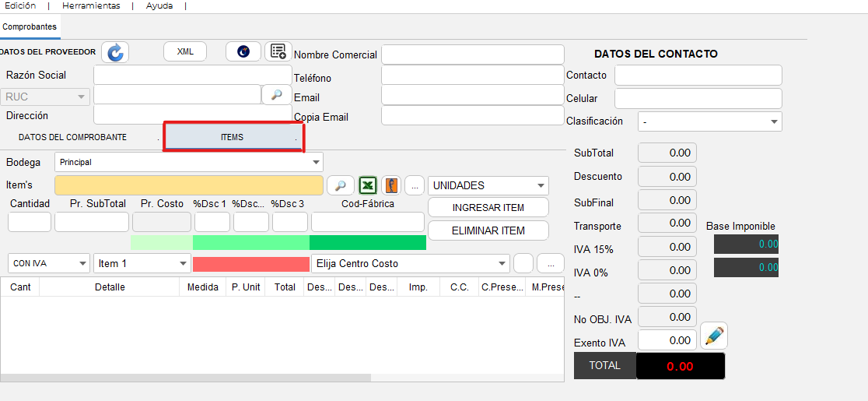868x401 pixels.
Task: Click the INGRESAR ITEM button
Action: (488, 208)
